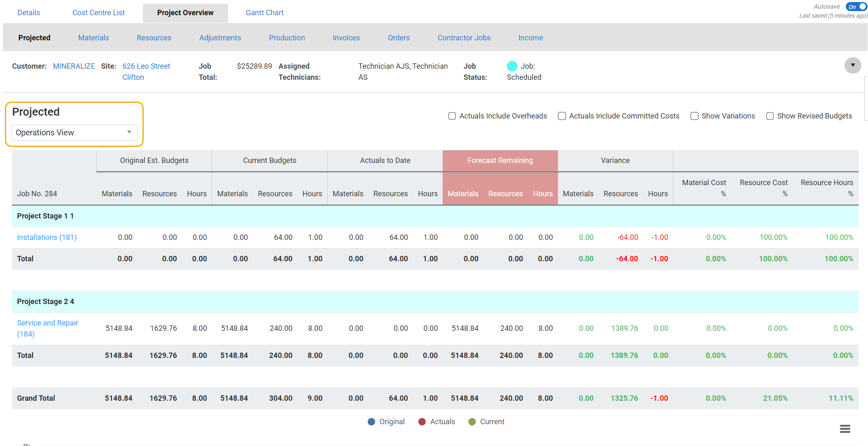868x446 pixels.
Task: Select the Forecast Remaining column header
Action: coord(500,160)
